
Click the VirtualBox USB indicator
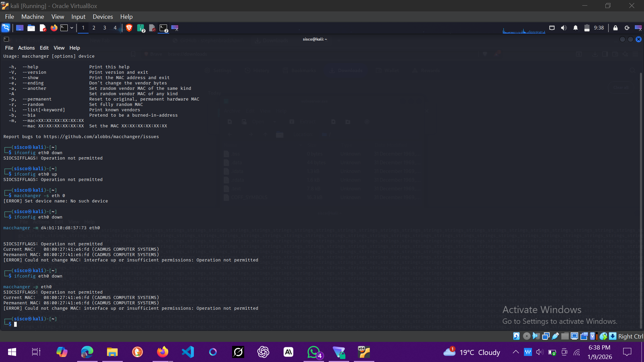[x=555, y=336]
